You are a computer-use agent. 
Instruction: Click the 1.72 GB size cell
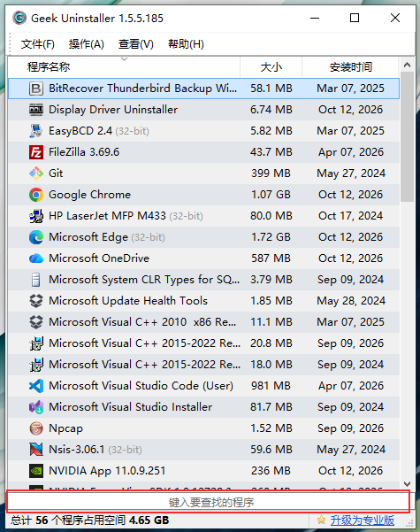271,237
